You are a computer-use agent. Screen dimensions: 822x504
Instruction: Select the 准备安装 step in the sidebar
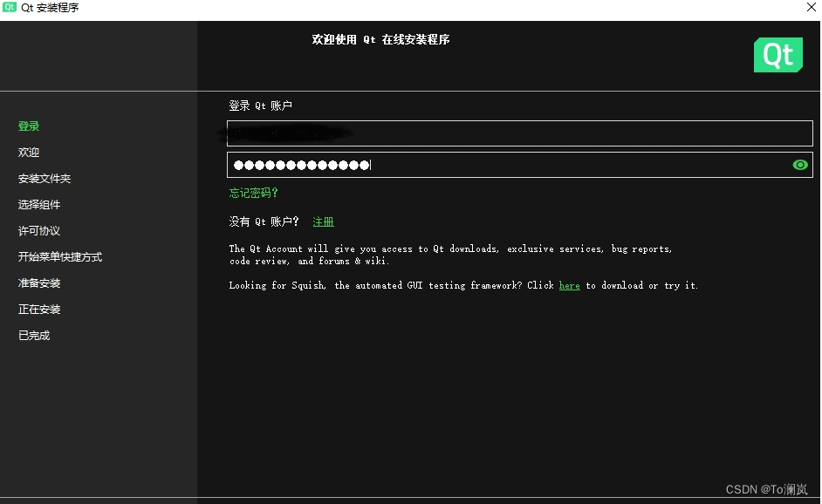point(39,283)
